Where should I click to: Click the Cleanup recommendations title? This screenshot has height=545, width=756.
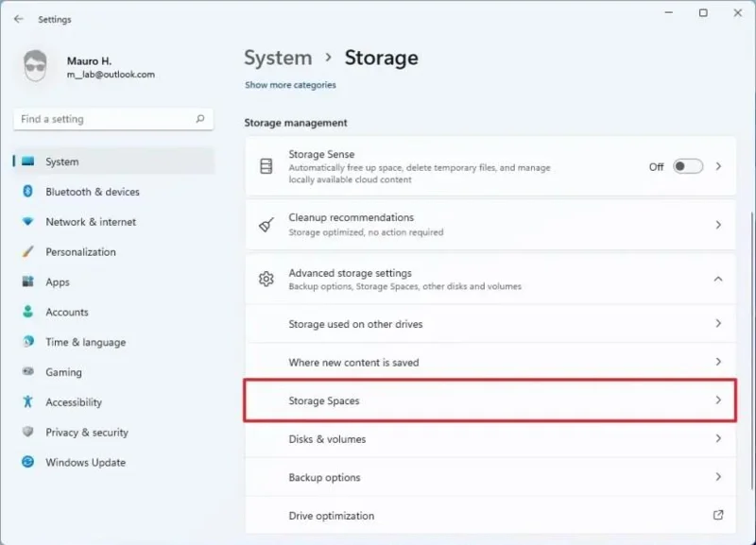click(x=351, y=217)
